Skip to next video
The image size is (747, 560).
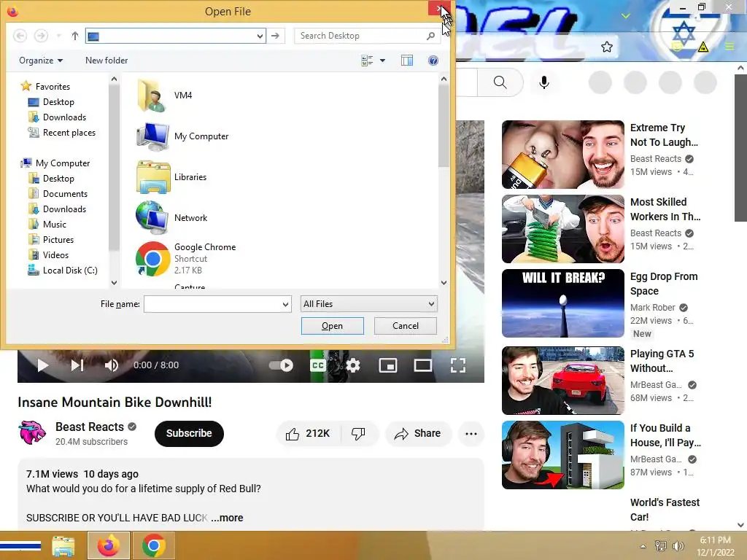[77, 365]
